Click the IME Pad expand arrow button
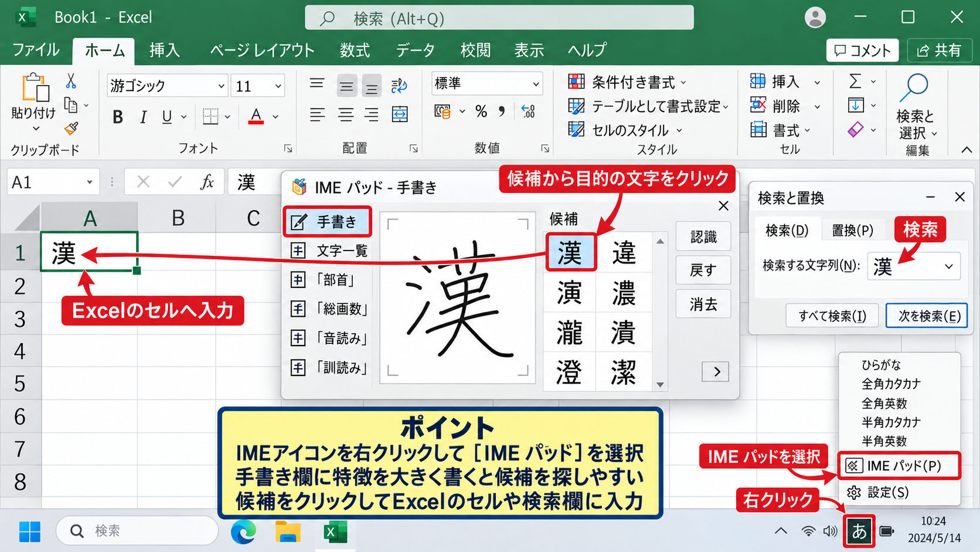The height and width of the screenshot is (552, 980). click(x=716, y=372)
